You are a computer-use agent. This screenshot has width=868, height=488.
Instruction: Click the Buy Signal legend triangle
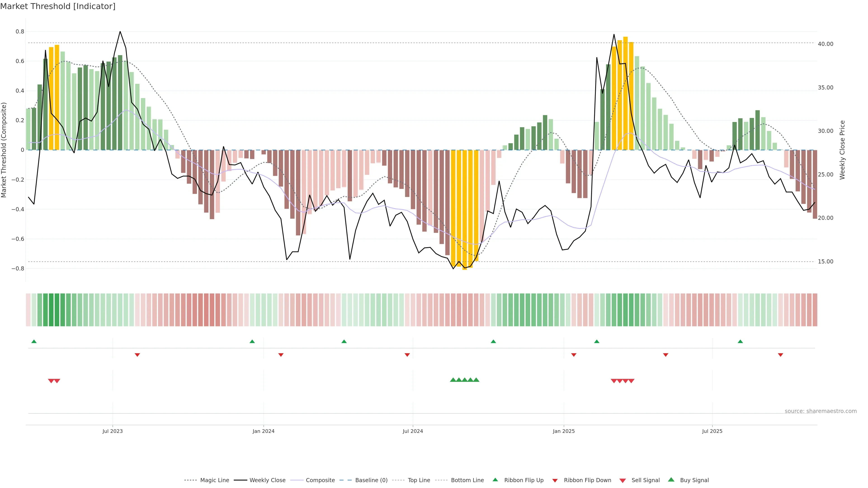[671, 480]
